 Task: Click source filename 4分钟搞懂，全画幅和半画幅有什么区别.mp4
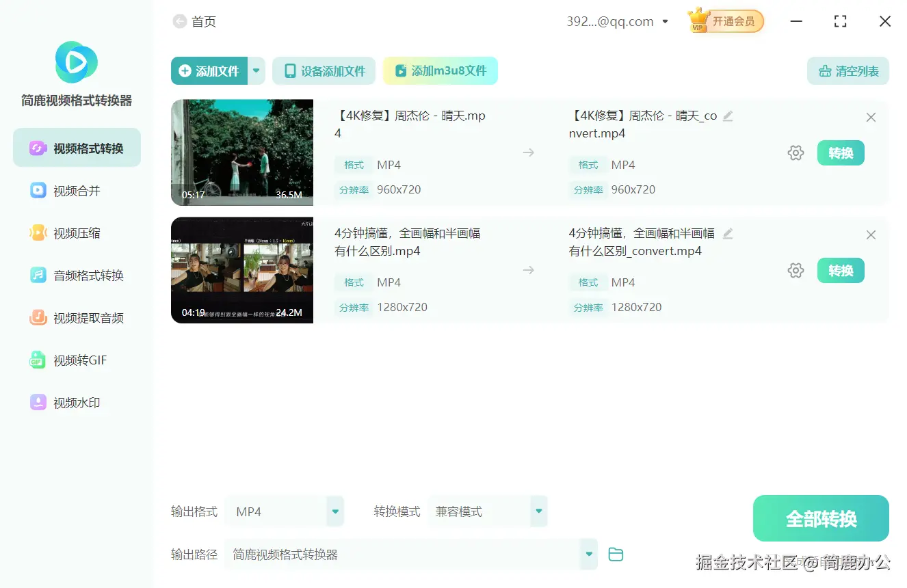point(408,242)
